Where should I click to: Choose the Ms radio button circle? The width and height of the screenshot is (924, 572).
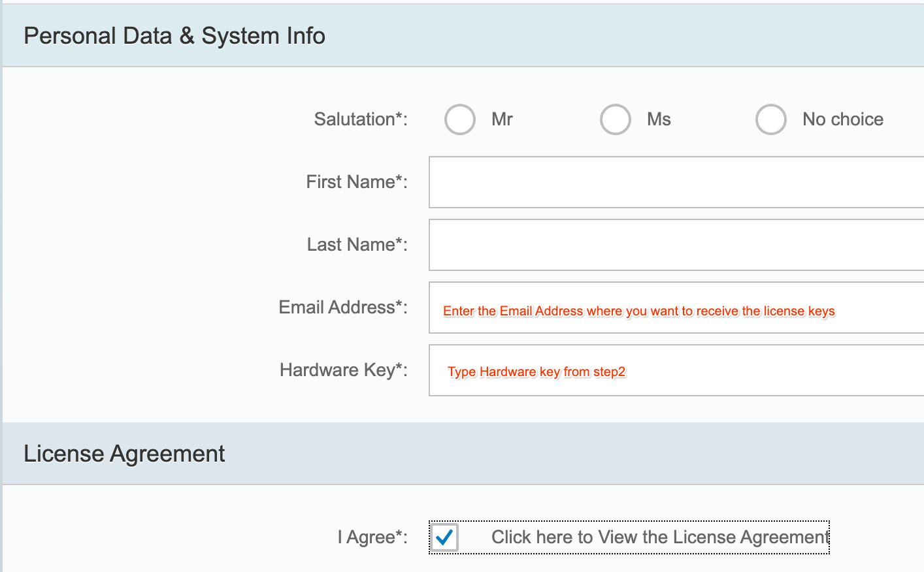(615, 119)
